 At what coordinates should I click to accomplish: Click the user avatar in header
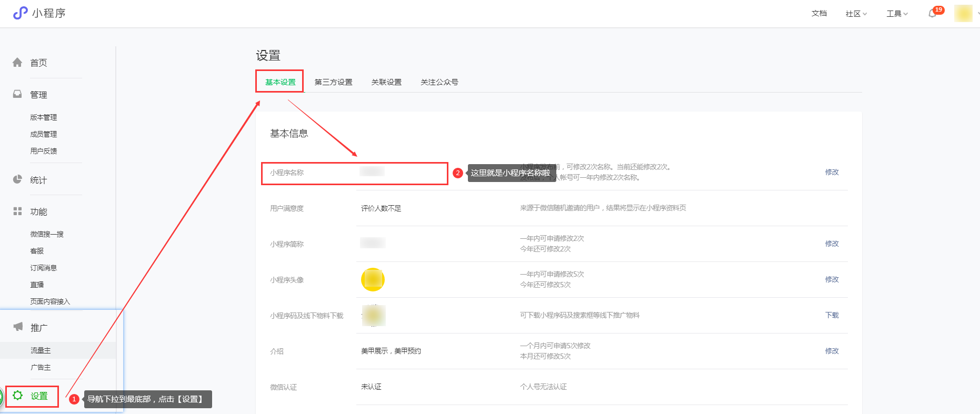963,13
